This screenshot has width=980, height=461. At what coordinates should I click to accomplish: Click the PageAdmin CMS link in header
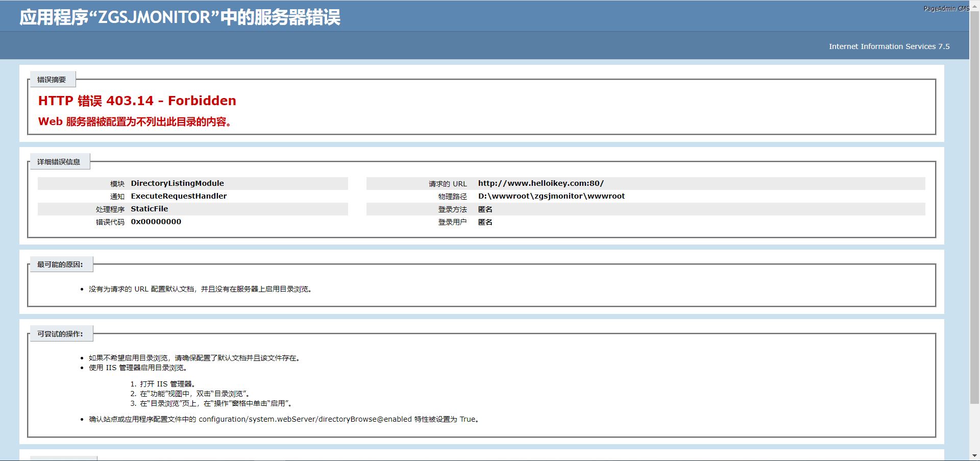click(x=946, y=9)
